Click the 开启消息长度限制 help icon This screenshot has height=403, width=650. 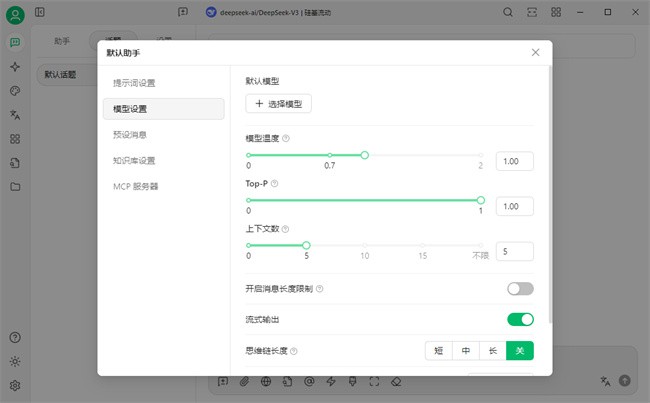pyautogui.click(x=320, y=289)
